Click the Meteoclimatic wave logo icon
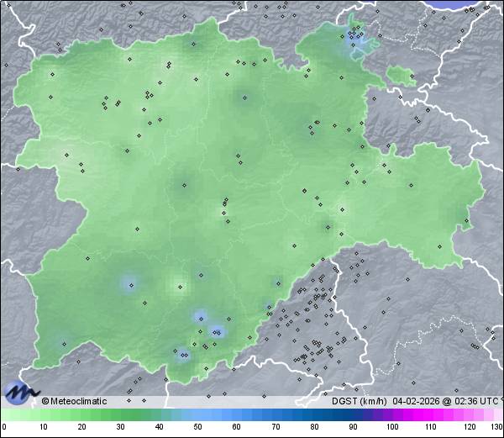The height and width of the screenshot is (438, 504). click(x=20, y=392)
